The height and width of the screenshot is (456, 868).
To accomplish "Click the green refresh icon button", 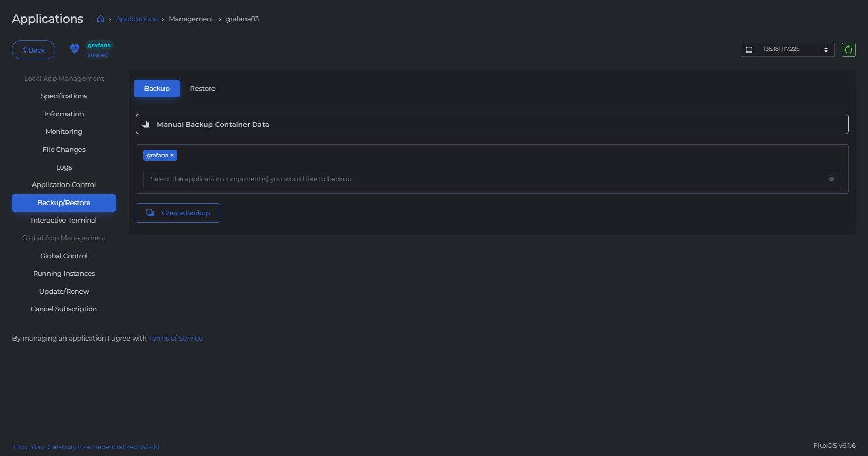I will [x=848, y=49].
